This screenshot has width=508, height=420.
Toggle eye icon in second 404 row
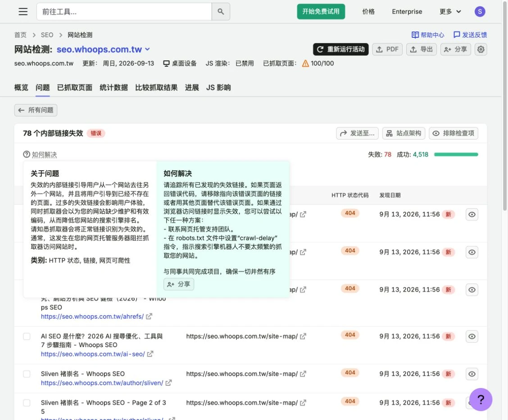click(472, 252)
